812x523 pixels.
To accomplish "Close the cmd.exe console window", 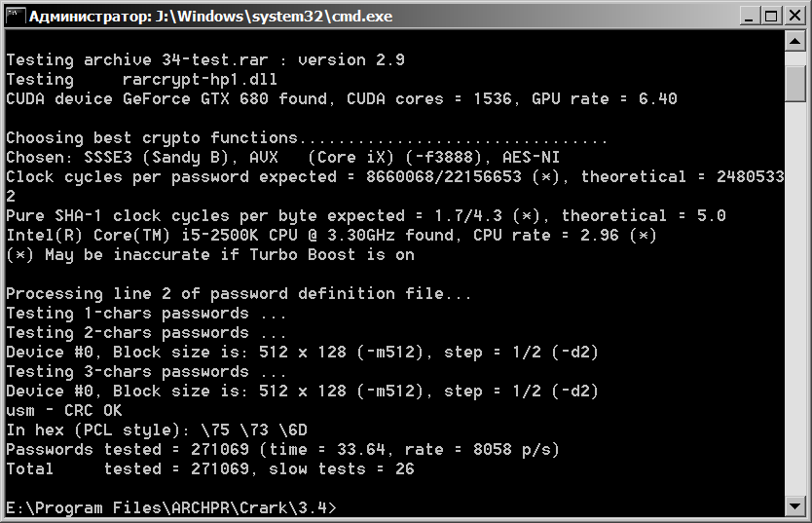I will 793,16.
